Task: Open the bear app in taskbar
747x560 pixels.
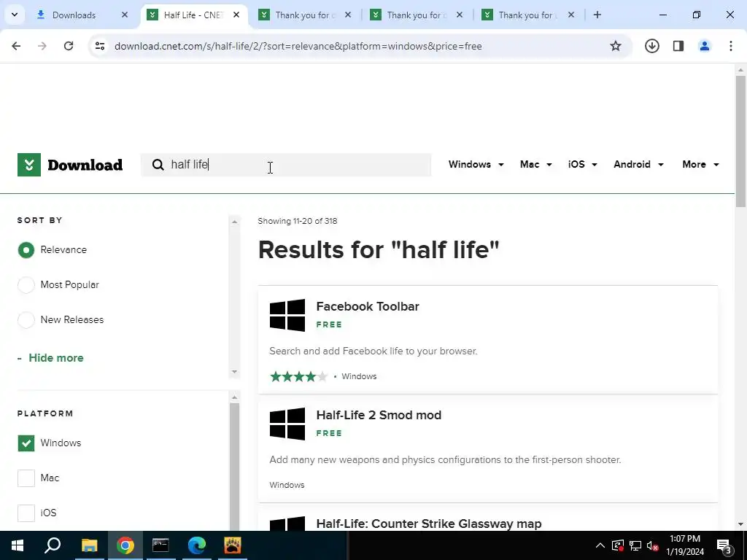Action: (x=233, y=545)
